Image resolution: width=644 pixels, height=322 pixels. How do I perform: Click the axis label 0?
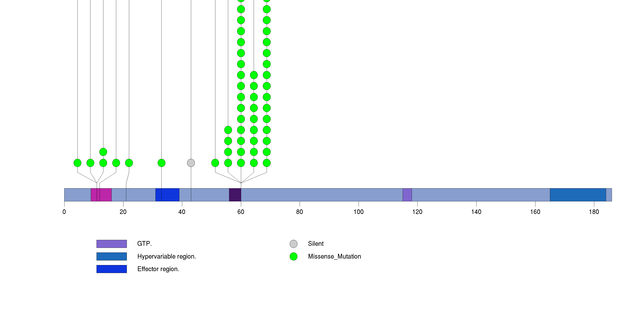[64, 212]
